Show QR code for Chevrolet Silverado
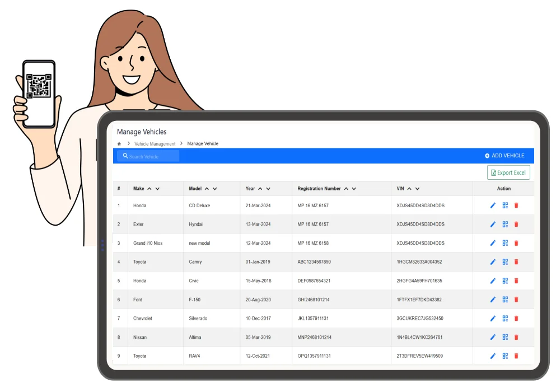Viewport: 556px width, 392px height. tap(505, 318)
